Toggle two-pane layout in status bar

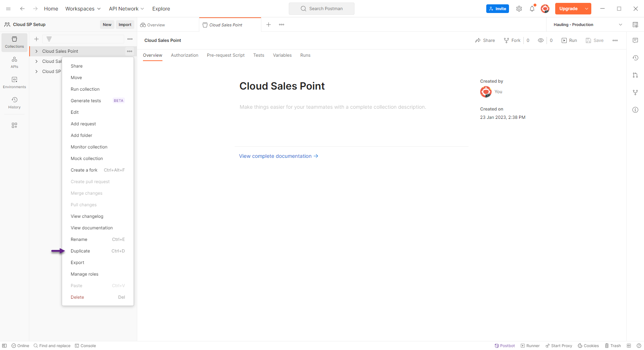[x=629, y=346]
